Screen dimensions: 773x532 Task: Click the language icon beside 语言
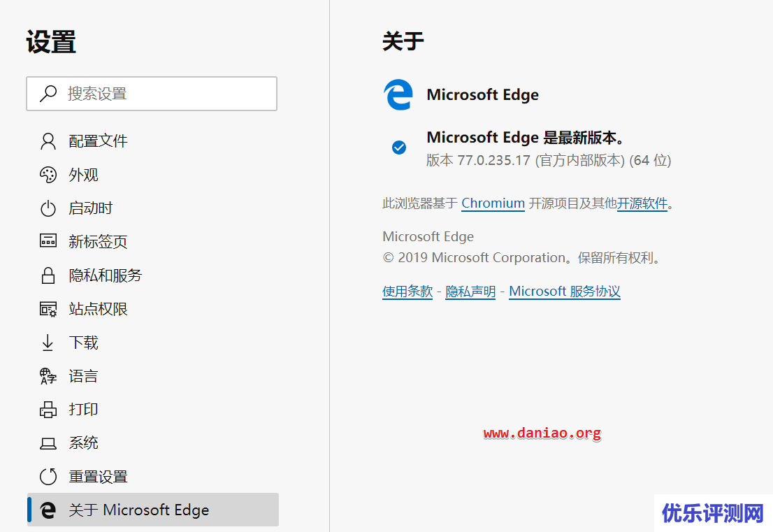tap(48, 376)
